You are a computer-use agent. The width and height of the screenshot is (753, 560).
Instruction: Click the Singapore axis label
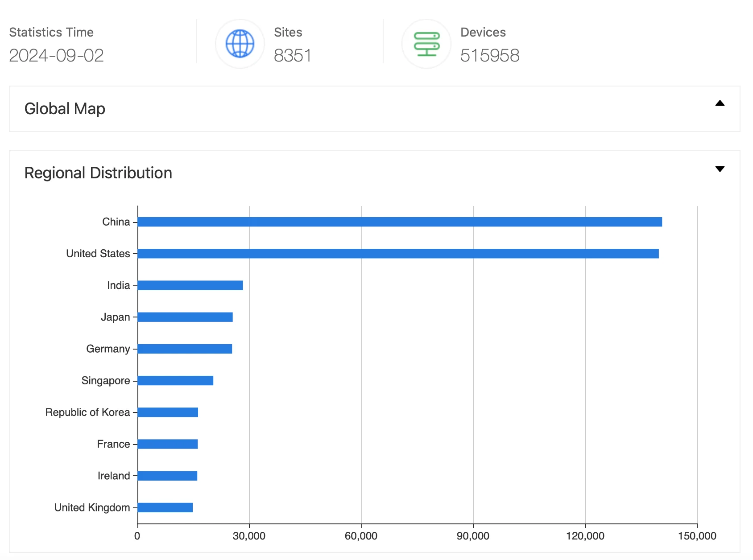pyautogui.click(x=106, y=380)
